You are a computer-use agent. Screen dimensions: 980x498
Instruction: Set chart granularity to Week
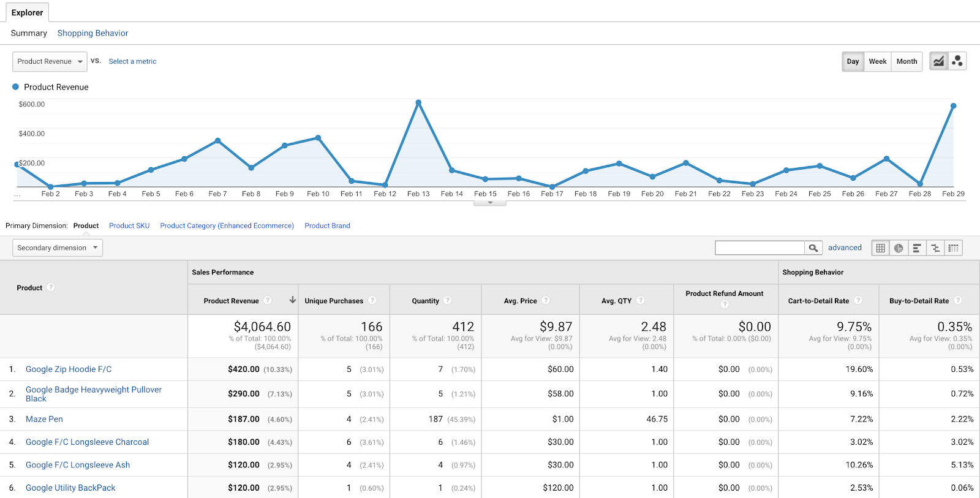click(x=878, y=61)
